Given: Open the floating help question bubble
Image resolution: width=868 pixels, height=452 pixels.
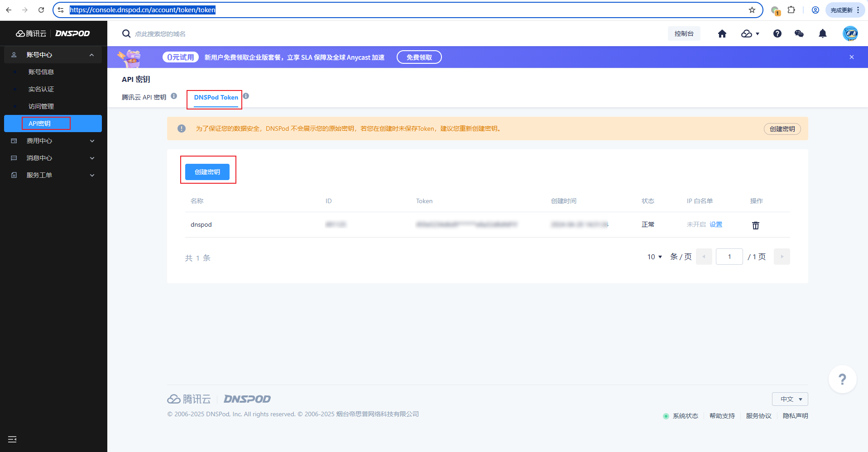Looking at the screenshot, I should [842, 379].
